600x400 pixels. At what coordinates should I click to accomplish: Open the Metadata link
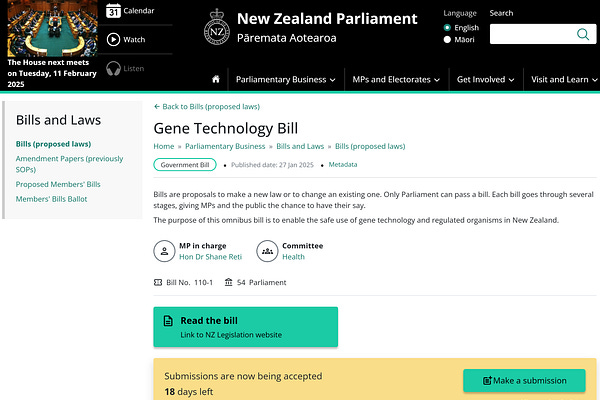343,165
